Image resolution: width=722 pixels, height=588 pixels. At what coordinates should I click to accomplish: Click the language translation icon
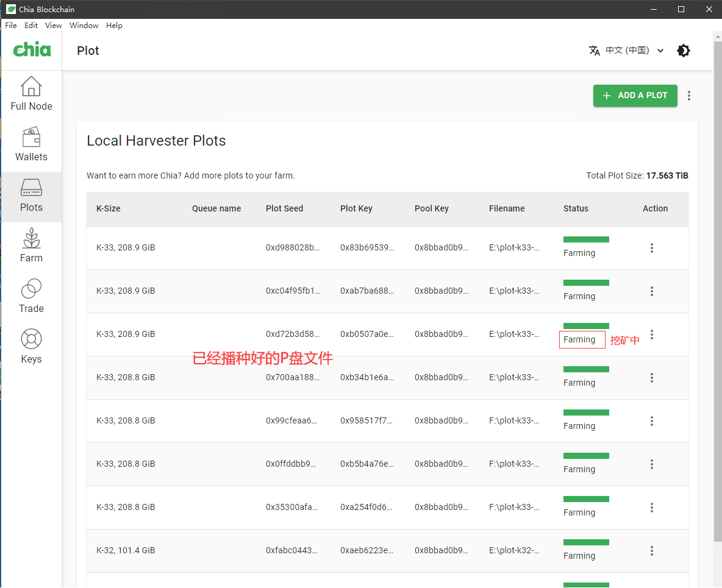[595, 51]
